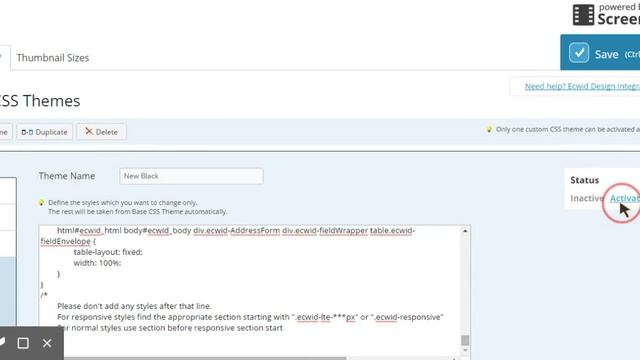The width and height of the screenshot is (640, 360).
Task: Click the film strip Screencast logo
Action: pyautogui.click(x=583, y=15)
